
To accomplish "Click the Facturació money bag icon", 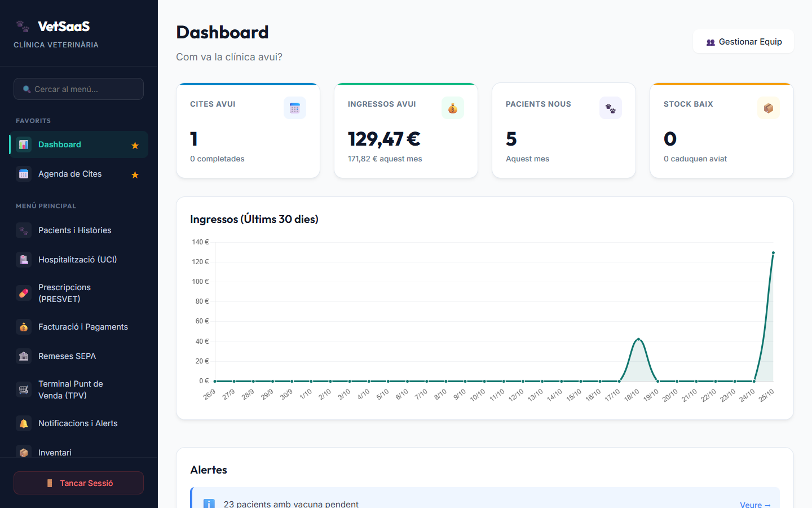I will 24,327.
